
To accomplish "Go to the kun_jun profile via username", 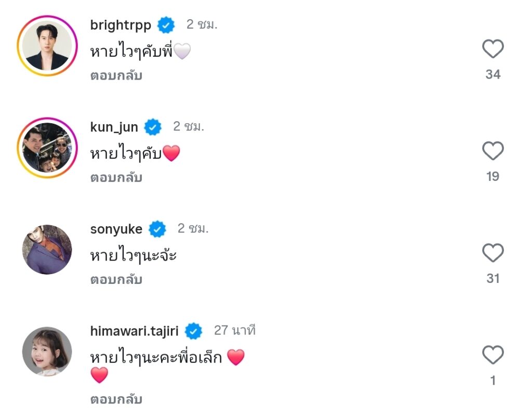I will (x=114, y=127).
